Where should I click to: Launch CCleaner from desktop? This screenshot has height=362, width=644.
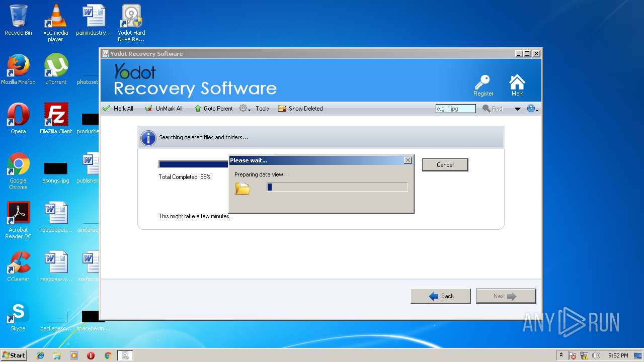18,266
